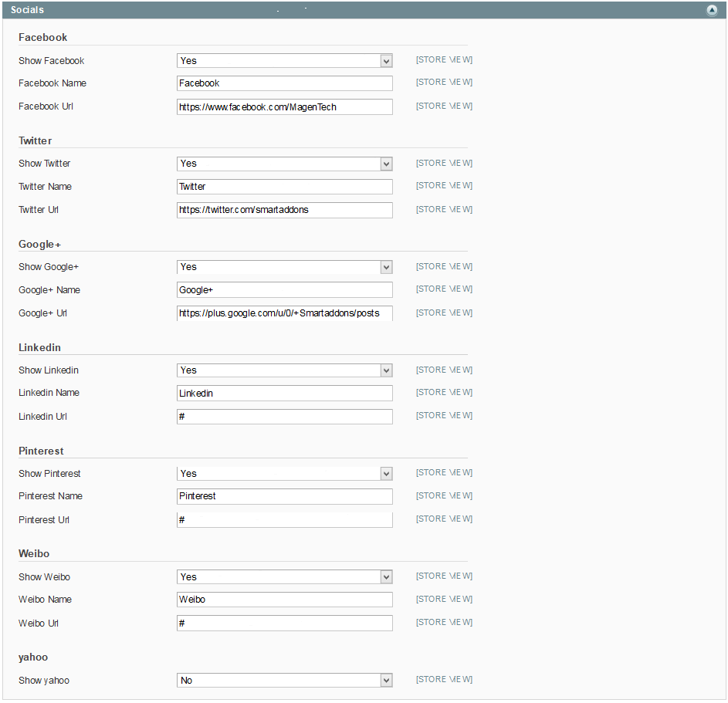This screenshot has width=728, height=703.
Task: Open the Show Pinterest dropdown
Action: (285, 474)
